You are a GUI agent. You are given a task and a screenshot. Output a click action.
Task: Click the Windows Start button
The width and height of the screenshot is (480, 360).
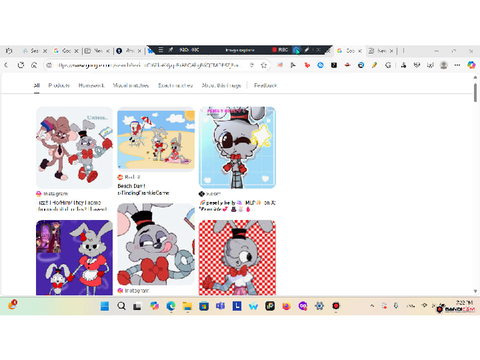point(105,306)
